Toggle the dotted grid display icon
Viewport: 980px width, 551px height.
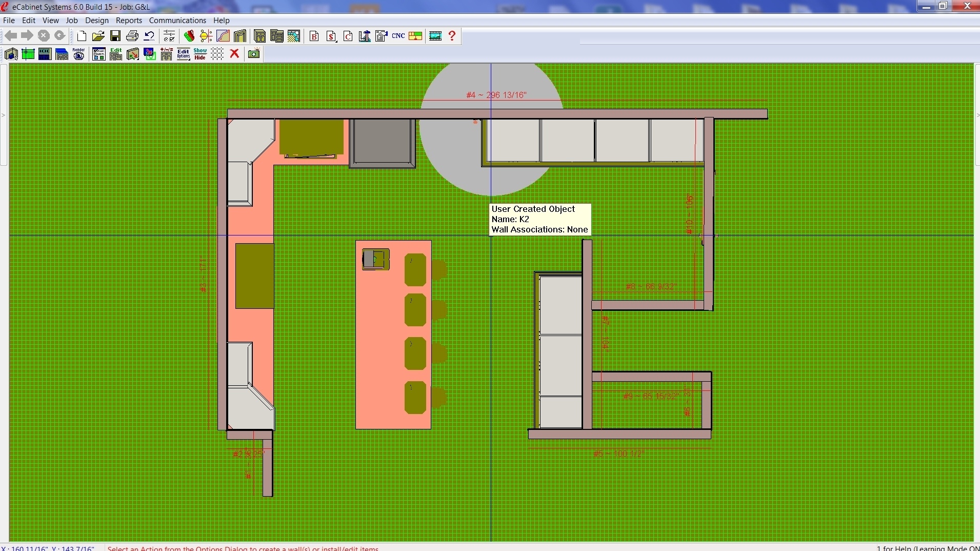(x=217, y=54)
